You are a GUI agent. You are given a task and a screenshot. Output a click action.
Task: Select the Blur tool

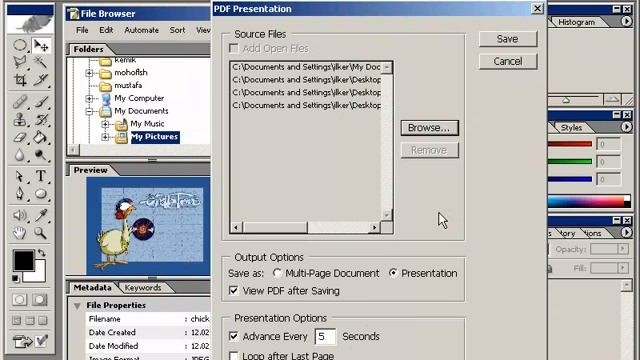(20, 155)
